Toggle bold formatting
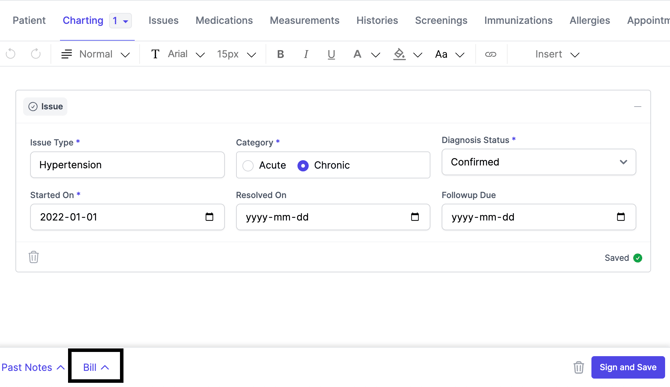This screenshot has width=670, height=387. click(x=280, y=54)
